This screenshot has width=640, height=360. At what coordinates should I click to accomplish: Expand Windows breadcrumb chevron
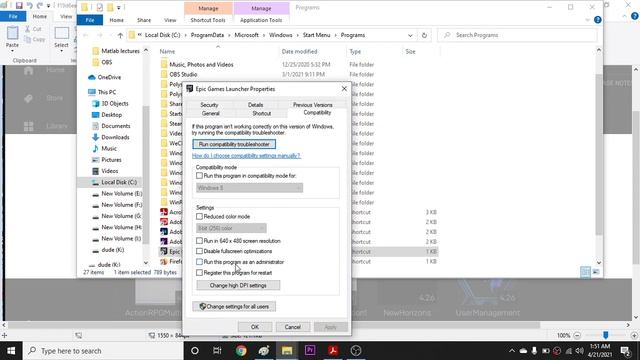click(x=297, y=36)
